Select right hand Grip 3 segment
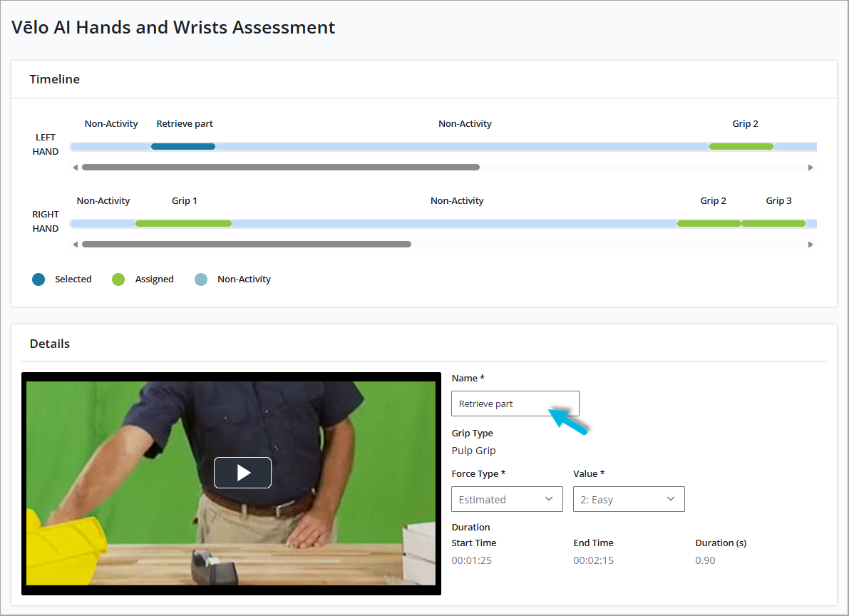 pyautogui.click(x=773, y=223)
